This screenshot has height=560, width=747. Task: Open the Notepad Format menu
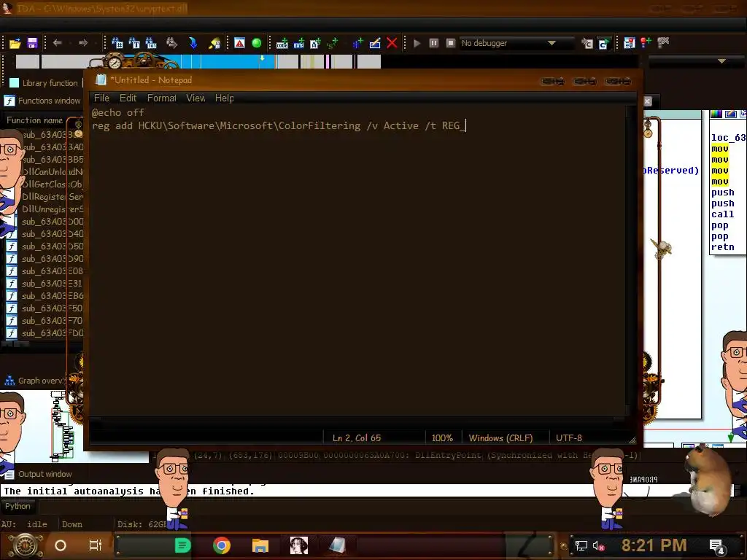click(x=161, y=98)
